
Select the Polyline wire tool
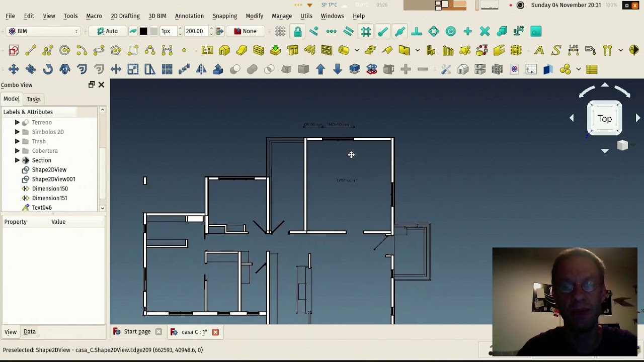point(48,50)
